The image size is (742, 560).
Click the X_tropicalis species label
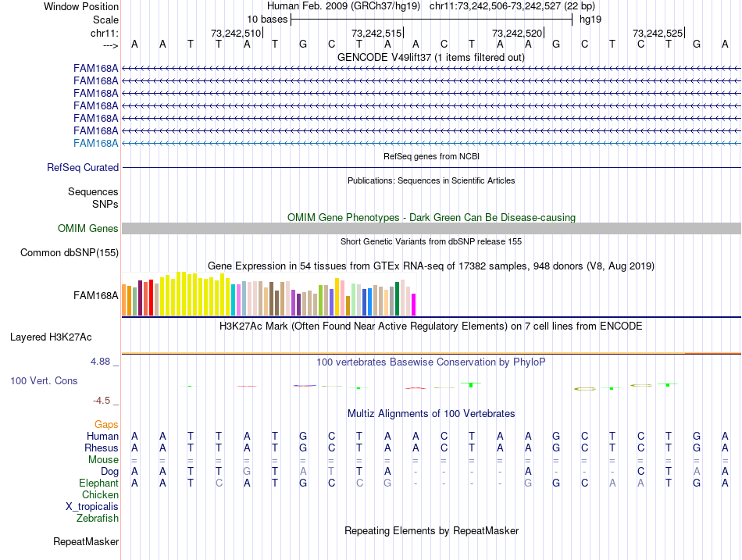[92, 506]
